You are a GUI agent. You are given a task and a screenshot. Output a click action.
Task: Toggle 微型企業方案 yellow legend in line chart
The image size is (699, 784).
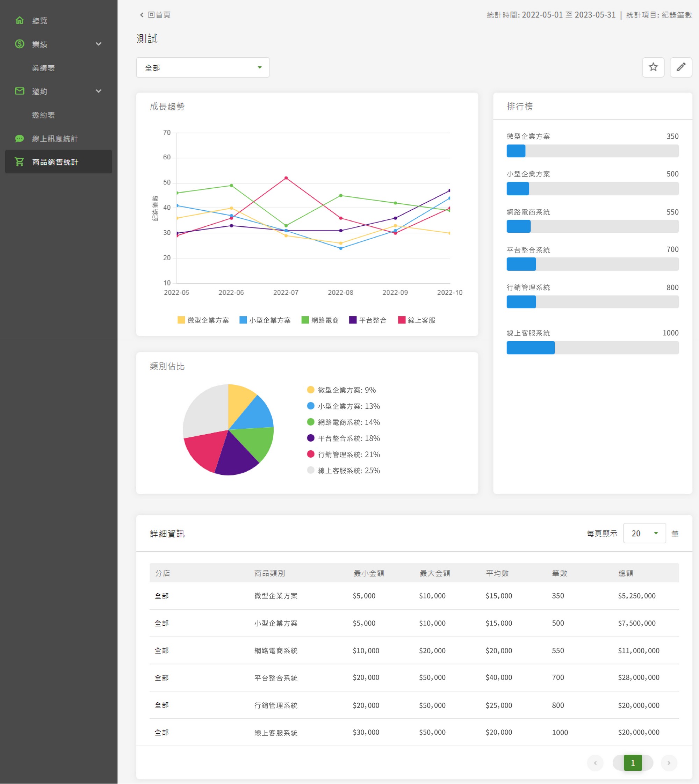[x=203, y=320]
